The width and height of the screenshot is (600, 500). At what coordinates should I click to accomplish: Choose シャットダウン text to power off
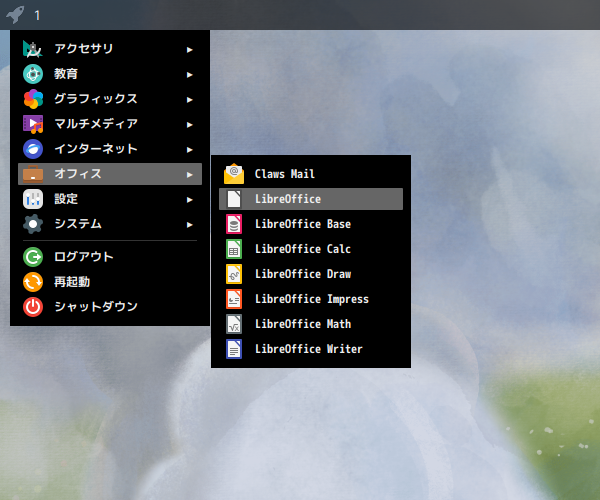click(x=96, y=306)
